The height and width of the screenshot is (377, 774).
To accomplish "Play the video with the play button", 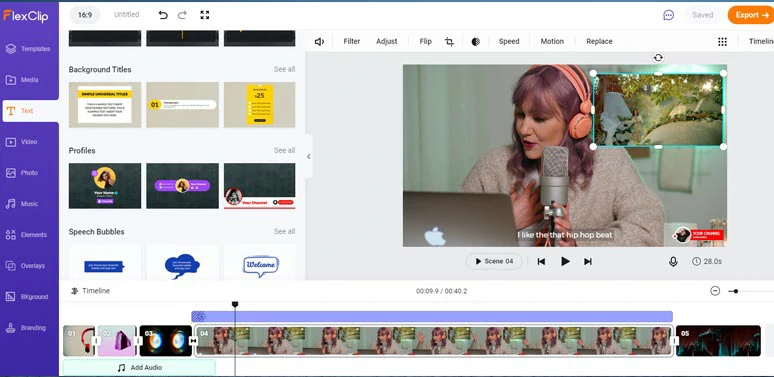I will click(565, 262).
